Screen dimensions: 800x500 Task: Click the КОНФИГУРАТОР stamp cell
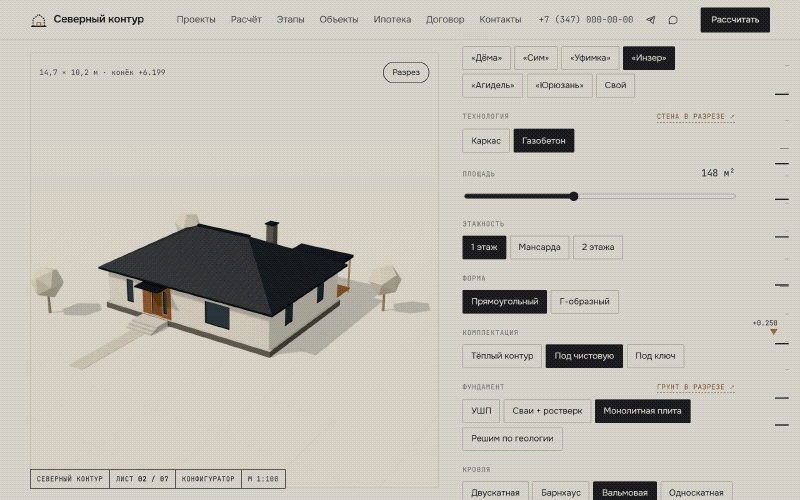tap(208, 479)
